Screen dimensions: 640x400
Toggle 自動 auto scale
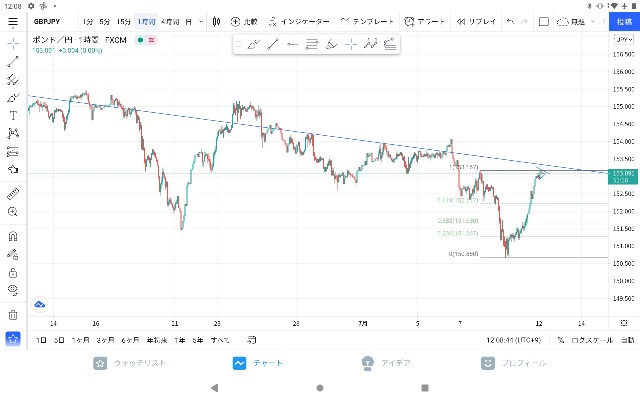point(628,340)
